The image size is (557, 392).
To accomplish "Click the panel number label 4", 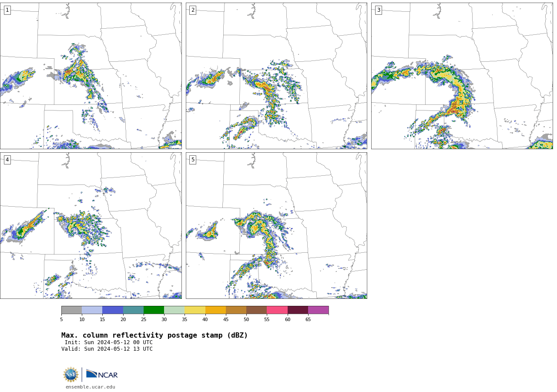I will 7,160.
